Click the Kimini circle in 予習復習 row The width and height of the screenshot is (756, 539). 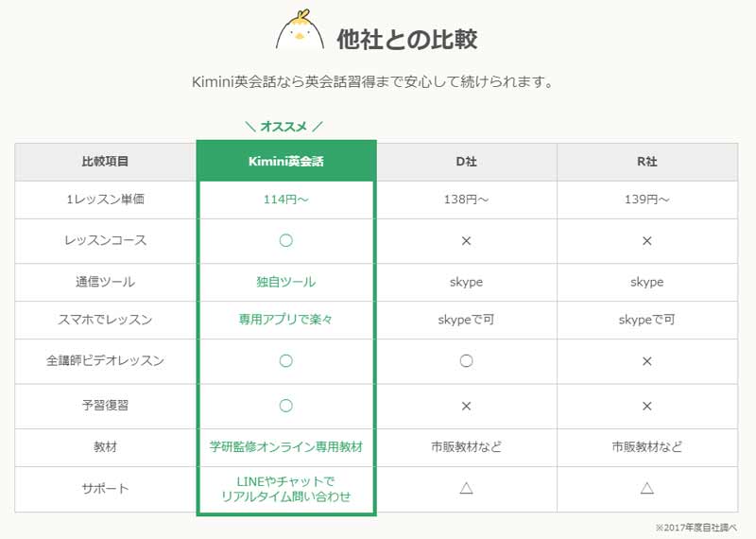click(x=286, y=406)
